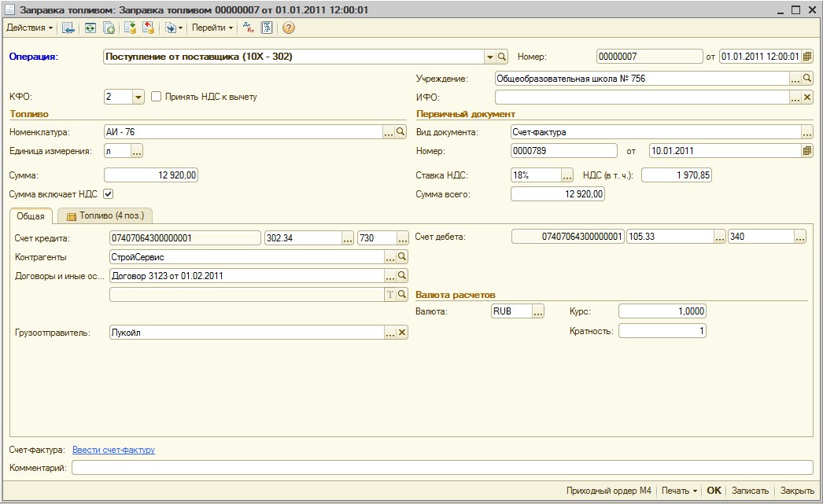Click the Ввести счет-фактуру link

[x=113, y=450]
